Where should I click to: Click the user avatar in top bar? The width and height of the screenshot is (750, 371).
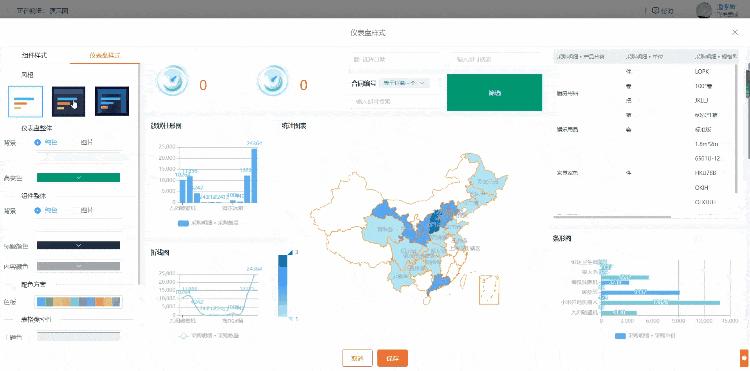tap(704, 10)
